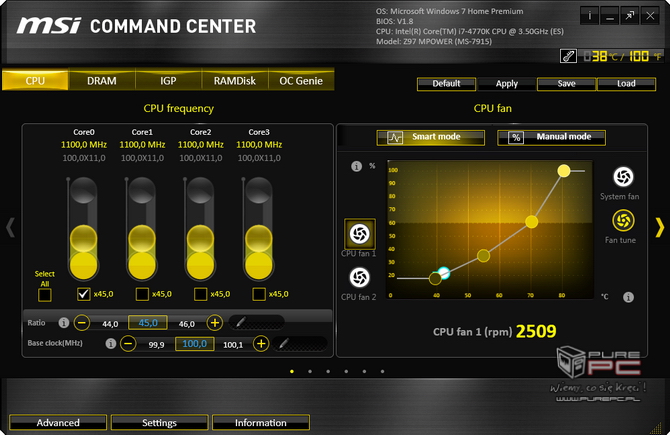Open the Advanced section
The image size is (670, 435).
(x=58, y=423)
